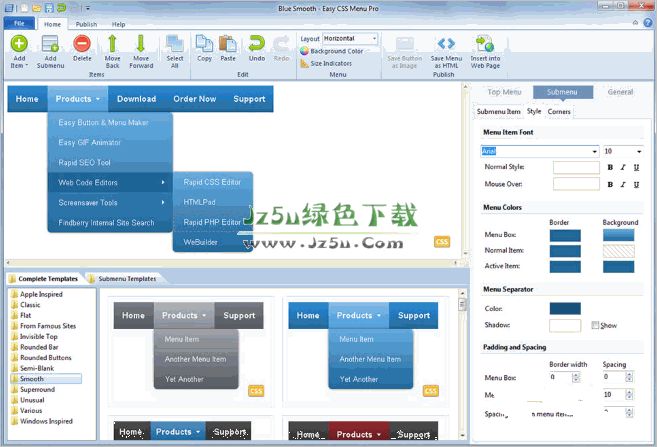Click Insert into Web Page
The height and width of the screenshot is (447, 657).
tap(485, 52)
